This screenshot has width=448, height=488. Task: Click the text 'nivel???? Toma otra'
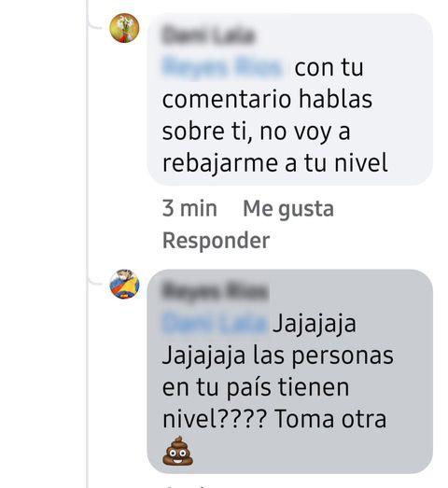(274, 419)
